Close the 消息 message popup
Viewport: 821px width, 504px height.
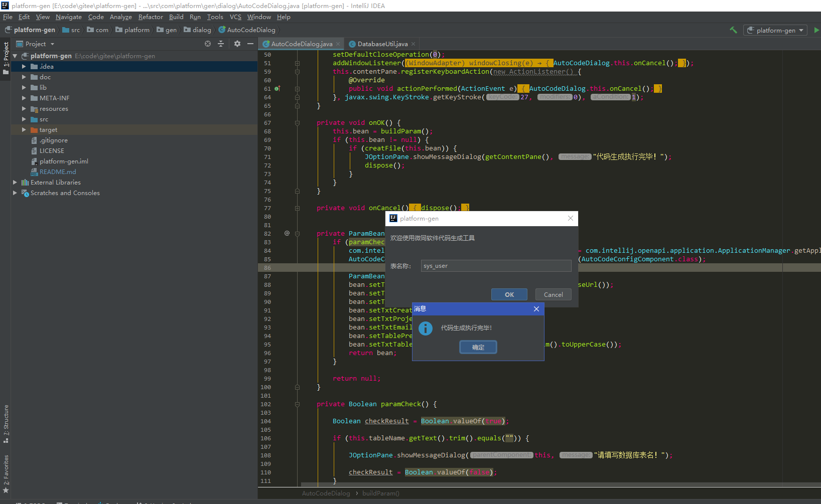pos(536,309)
